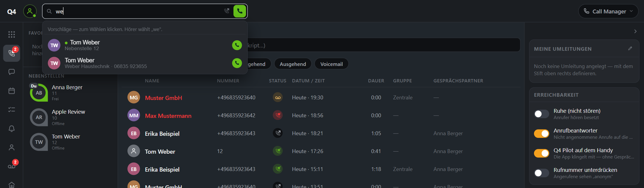
Task: Click the voicemail status icon for Muster GmbH
Action: [x=278, y=98]
